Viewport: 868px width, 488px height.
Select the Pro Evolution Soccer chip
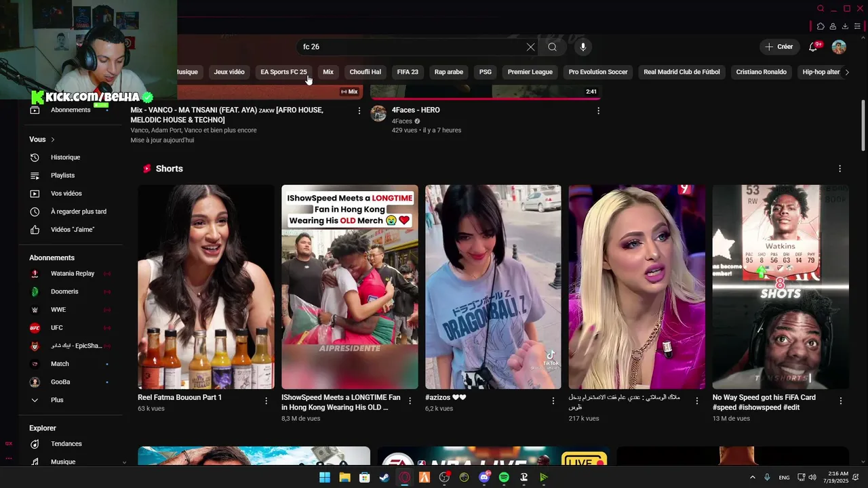pos(598,72)
